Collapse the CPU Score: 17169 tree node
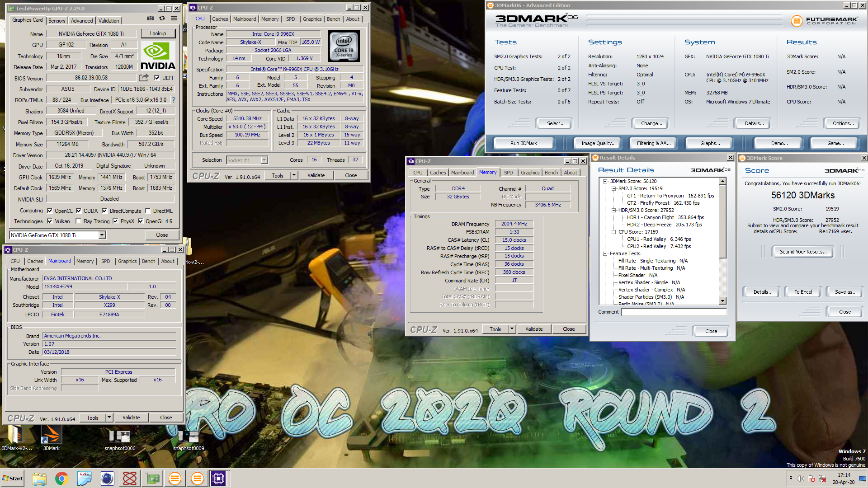Screen dimensions: 868x488 click(x=613, y=232)
